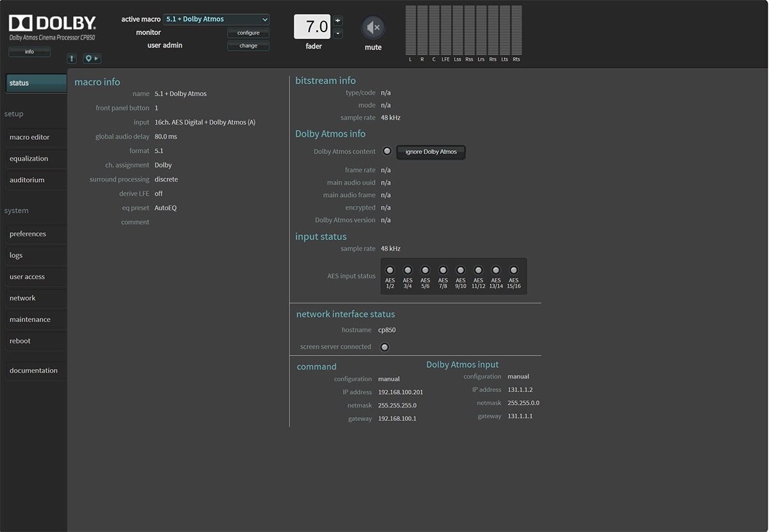
Task: Decrease fader with the minus button
Action: coord(338,33)
